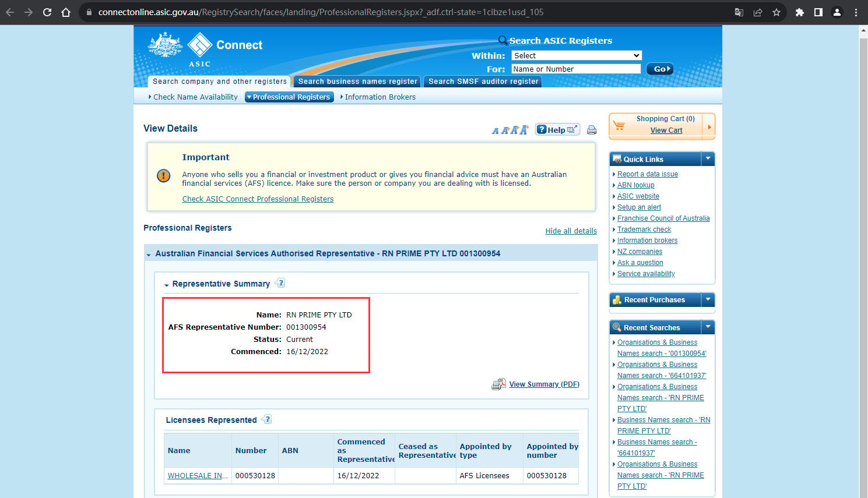Click the Name or Number search field
Viewport: 868px width, 498px height.
576,69
